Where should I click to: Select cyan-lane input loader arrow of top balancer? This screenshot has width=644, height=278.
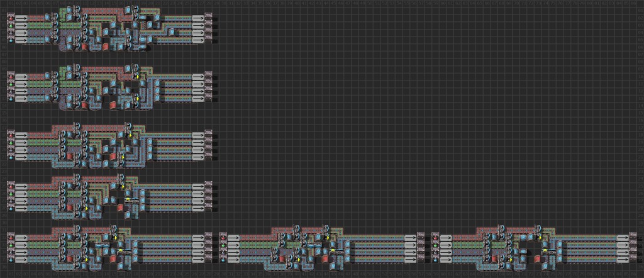(x=21, y=40)
